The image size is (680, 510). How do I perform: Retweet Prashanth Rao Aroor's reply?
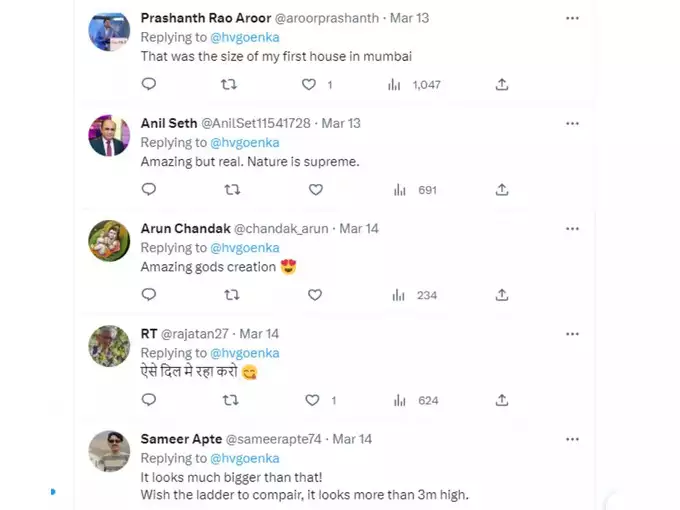point(229,84)
